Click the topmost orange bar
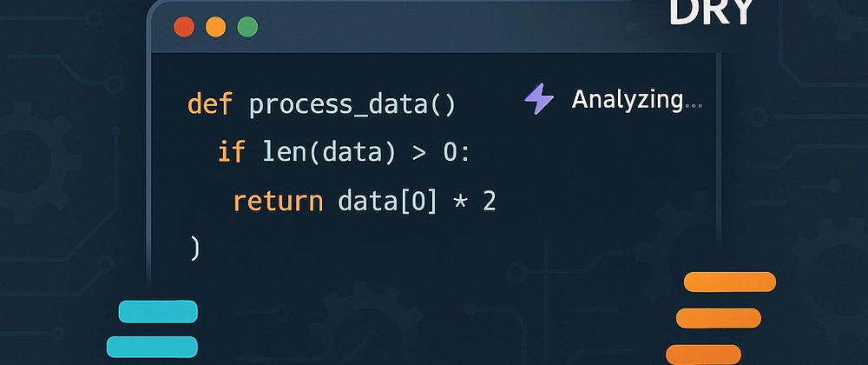 pyautogui.click(x=730, y=282)
